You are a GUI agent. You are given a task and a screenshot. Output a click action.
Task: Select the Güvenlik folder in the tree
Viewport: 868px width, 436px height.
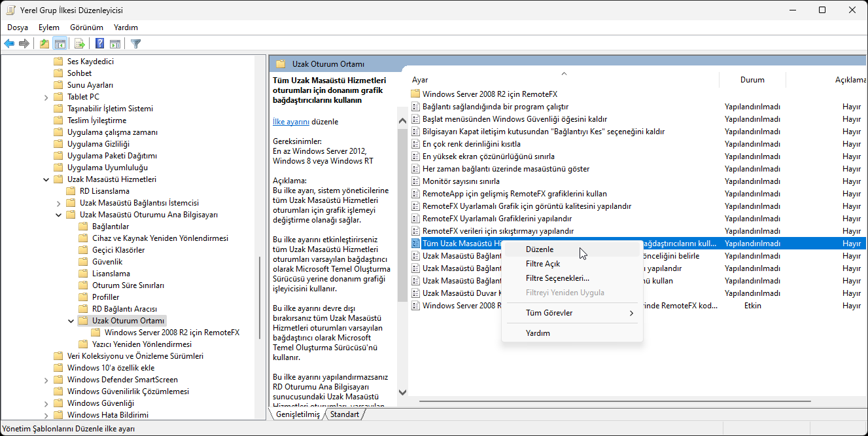pyautogui.click(x=107, y=262)
